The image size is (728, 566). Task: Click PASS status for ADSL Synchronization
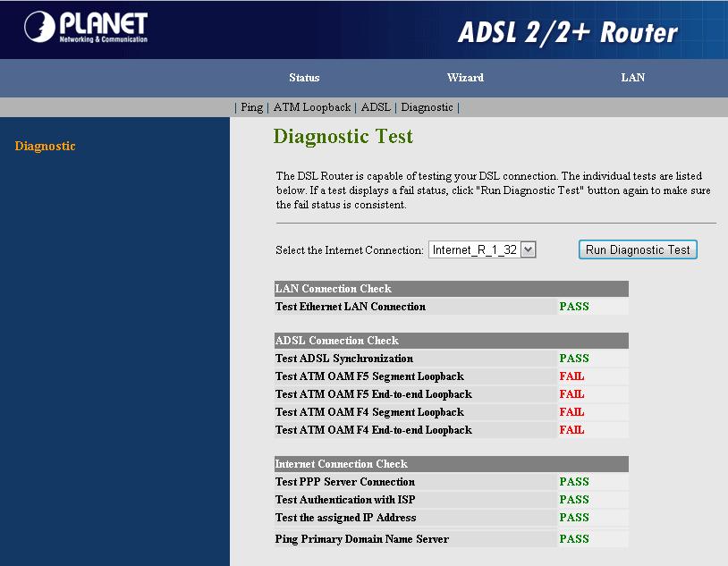coord(574,359)
